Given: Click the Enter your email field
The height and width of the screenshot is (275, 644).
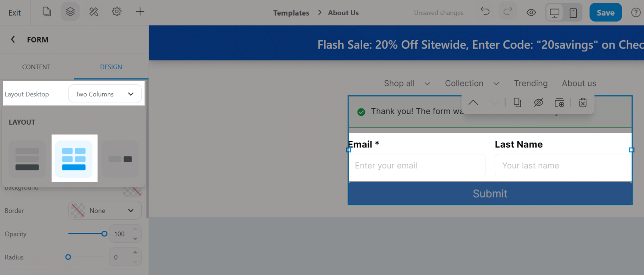Looking at the screenshot, I should (x=417, y=166).
